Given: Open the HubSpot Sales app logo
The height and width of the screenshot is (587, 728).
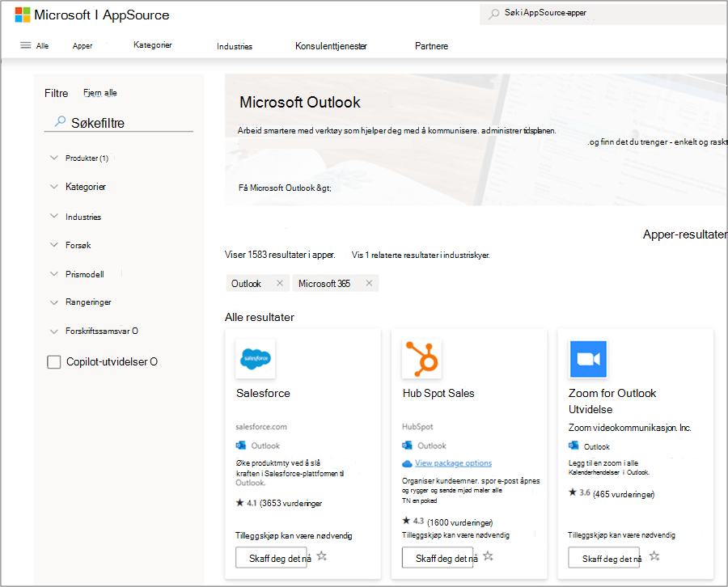Looking at the screenshot, I should pyautogui.click(x=421, y=358).
